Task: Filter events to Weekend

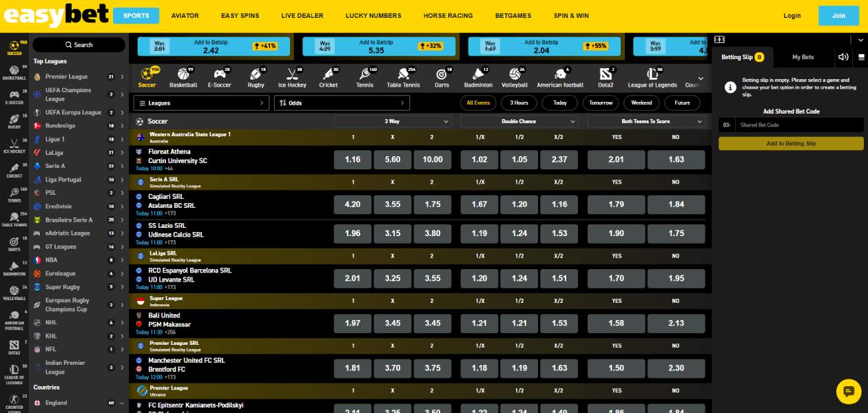Action: click(x=641, y=103)
